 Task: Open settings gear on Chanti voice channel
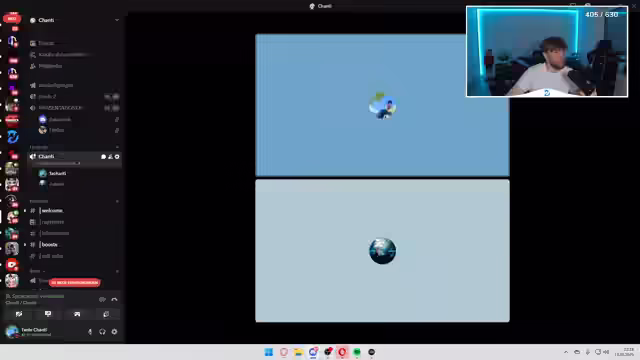point(117,157)
